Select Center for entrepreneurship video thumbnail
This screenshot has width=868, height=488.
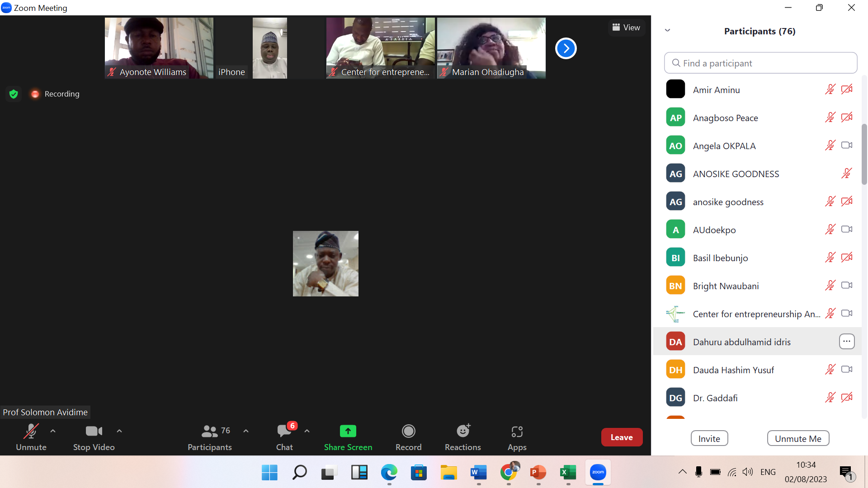[x=381, y=48]
